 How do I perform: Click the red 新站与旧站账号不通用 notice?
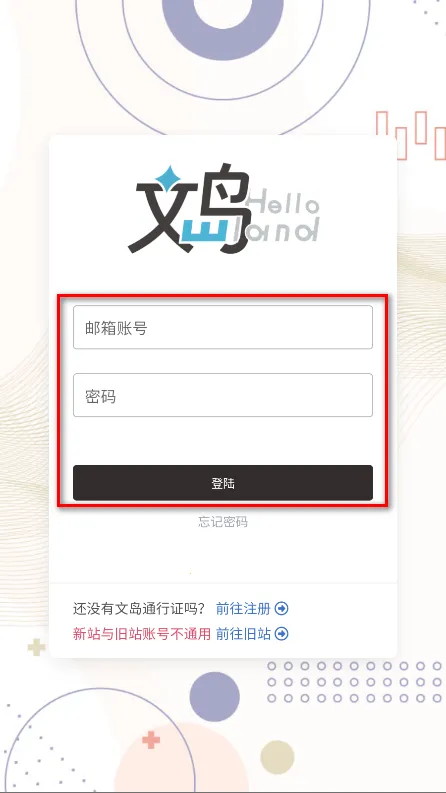[x=142, y=633]
